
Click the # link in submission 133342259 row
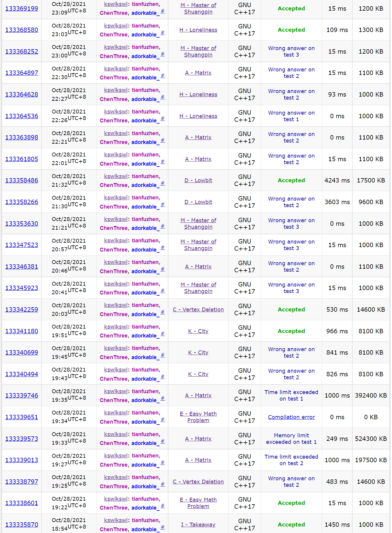(x=163, y=313)
